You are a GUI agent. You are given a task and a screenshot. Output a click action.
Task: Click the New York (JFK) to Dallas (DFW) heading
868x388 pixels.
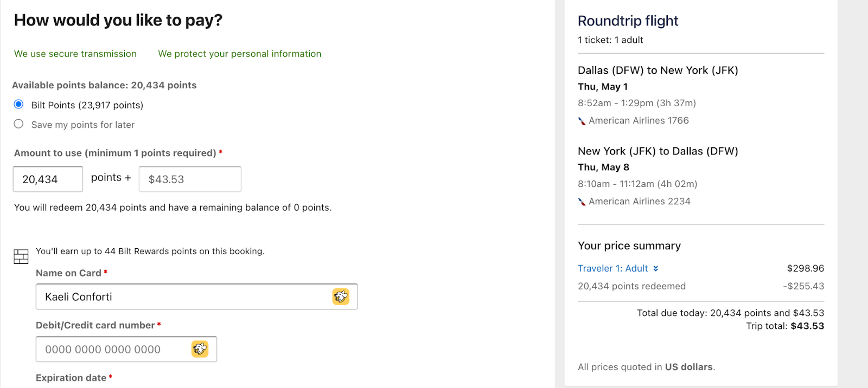click(658, 151)
